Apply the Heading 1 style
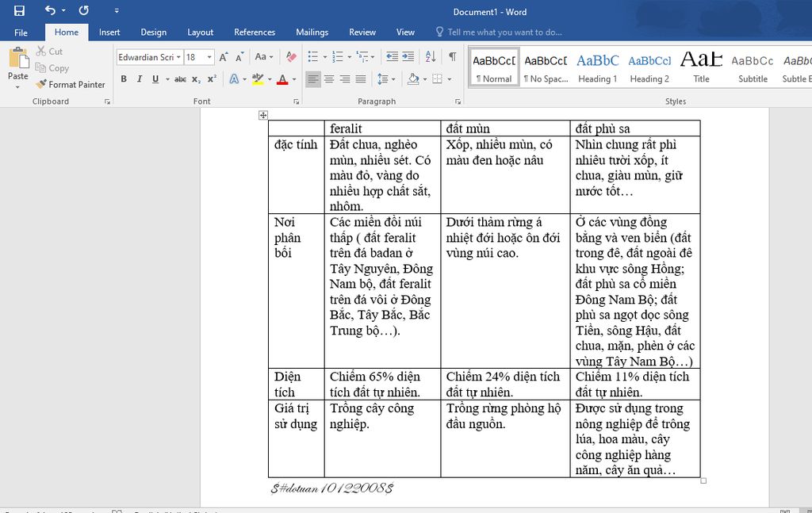This screenshot has width=812, height=513. point(598,67)
